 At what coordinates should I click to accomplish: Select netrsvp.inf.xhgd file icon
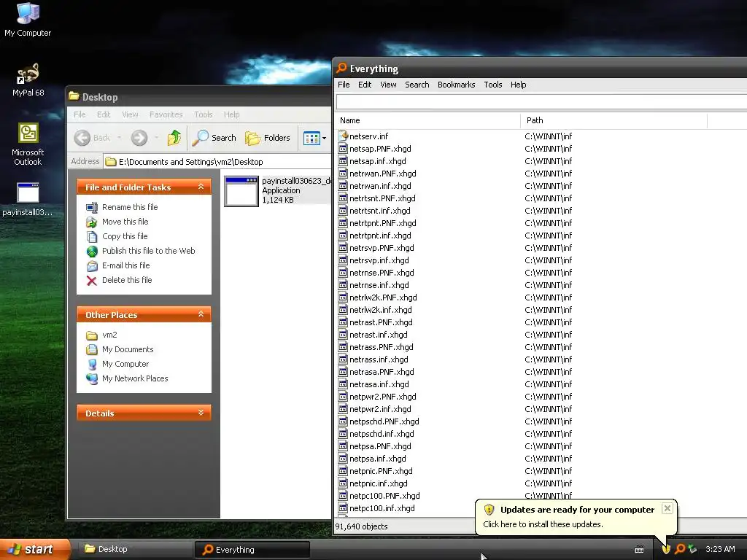tap(343, 260)
